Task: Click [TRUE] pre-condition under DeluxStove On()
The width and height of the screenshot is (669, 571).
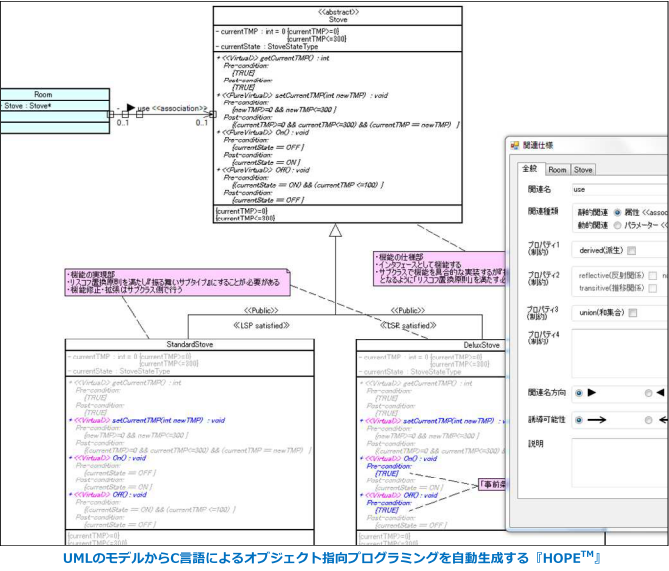Action: point(387,474)
